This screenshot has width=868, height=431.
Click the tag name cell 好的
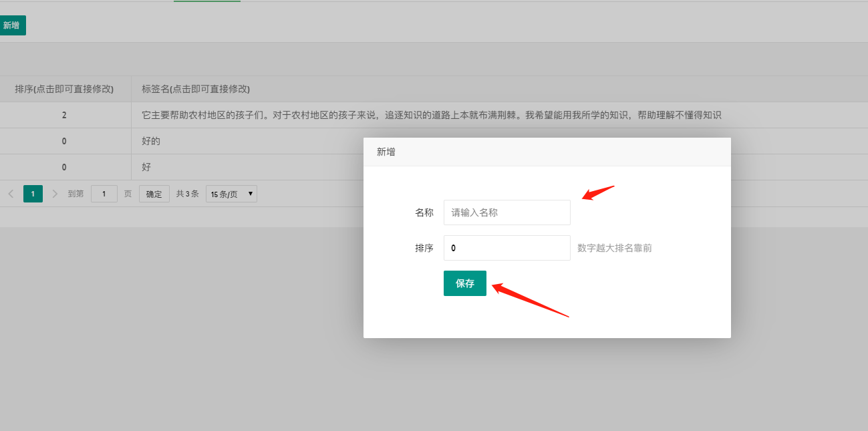pyautogui.click(x=151, y=141)
